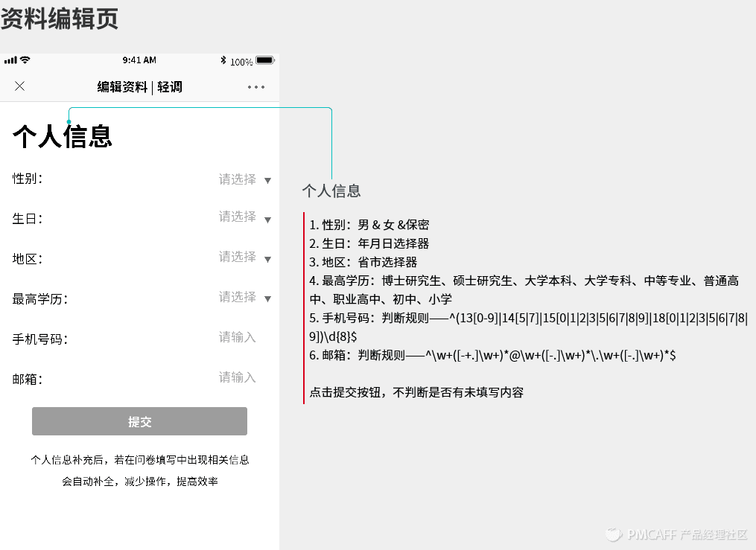Click the 会自动补全 hint text line
Screen dimensions: 756x550
[140, 481]
